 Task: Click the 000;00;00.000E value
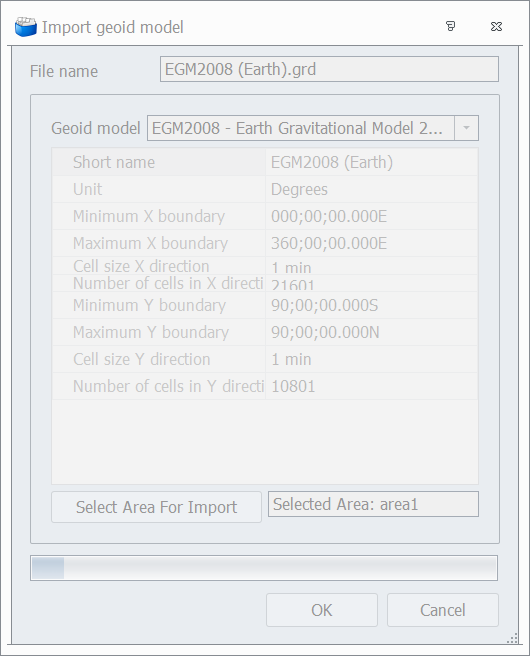(x=329, y=216)
